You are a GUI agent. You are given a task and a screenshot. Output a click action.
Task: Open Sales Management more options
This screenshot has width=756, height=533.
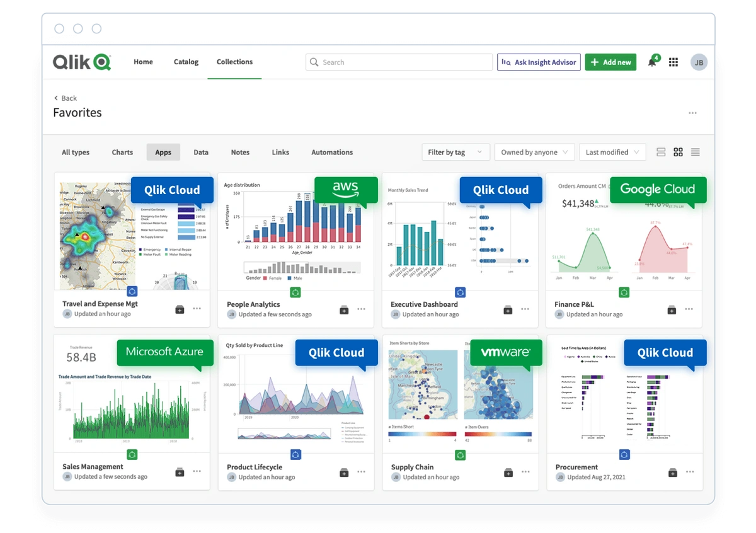coord(197,472)
